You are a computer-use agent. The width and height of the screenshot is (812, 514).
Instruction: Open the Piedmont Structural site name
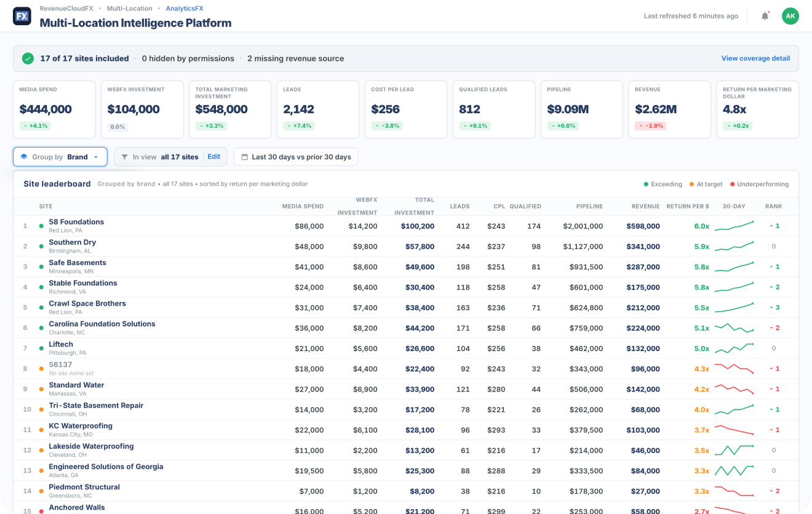pyautogui.click(x=84, y=487)
